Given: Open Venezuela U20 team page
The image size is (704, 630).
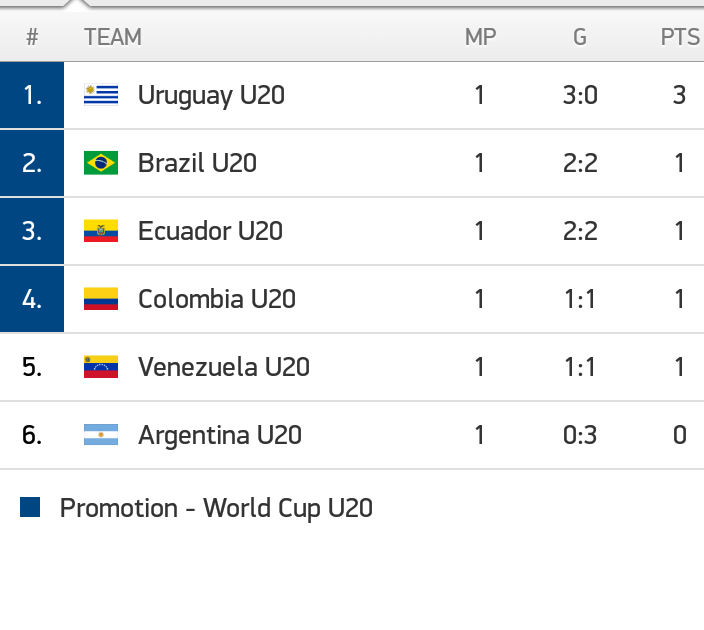Looking at the screenshot, I should point(223,367).
